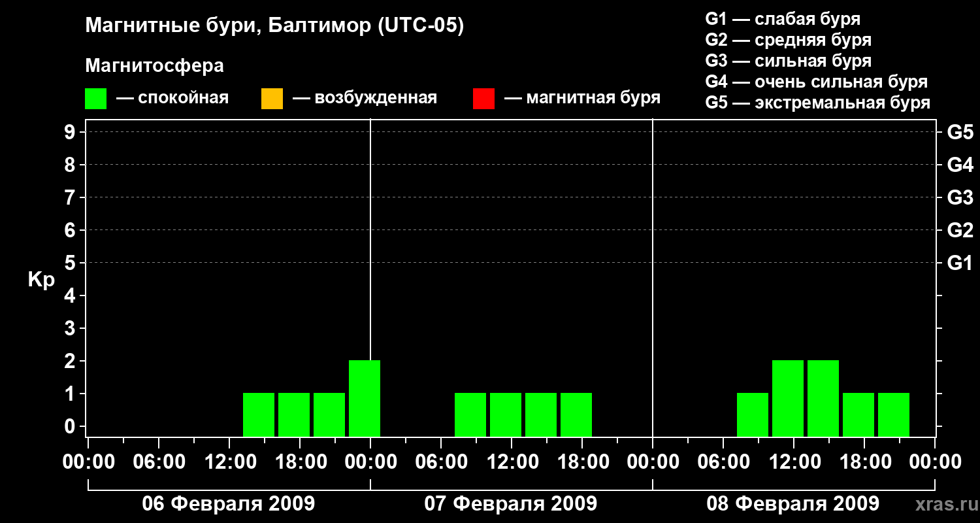Click the first green bar on 07 Февраля
Viewport: 980px width, 523px height.
click(x=470, y=414)
